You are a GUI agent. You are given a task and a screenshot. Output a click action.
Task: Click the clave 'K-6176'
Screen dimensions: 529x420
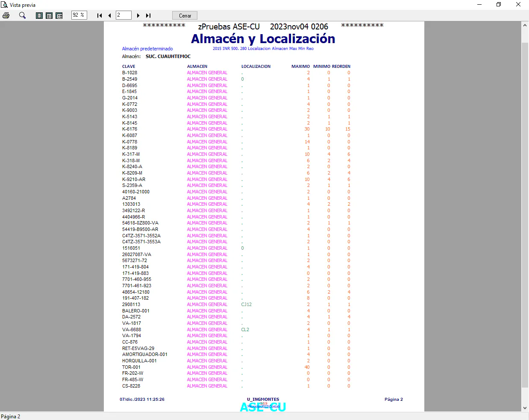pyautogui.click(x=130, y=129)
